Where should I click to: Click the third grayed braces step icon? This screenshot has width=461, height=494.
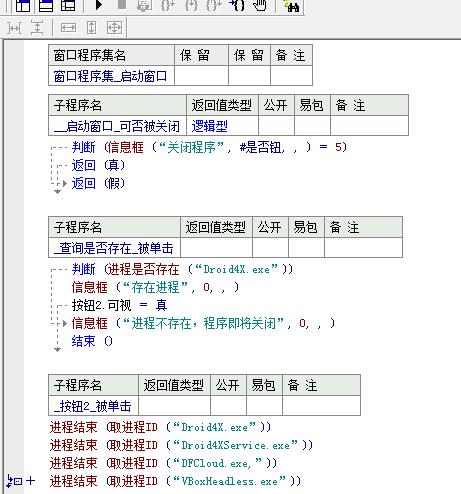[x=213, y=5]
